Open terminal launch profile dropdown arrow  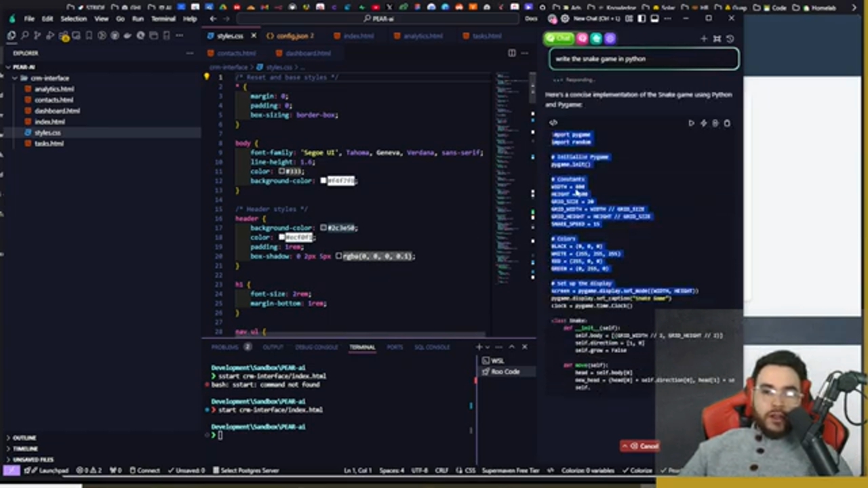[x=488, y=347]
